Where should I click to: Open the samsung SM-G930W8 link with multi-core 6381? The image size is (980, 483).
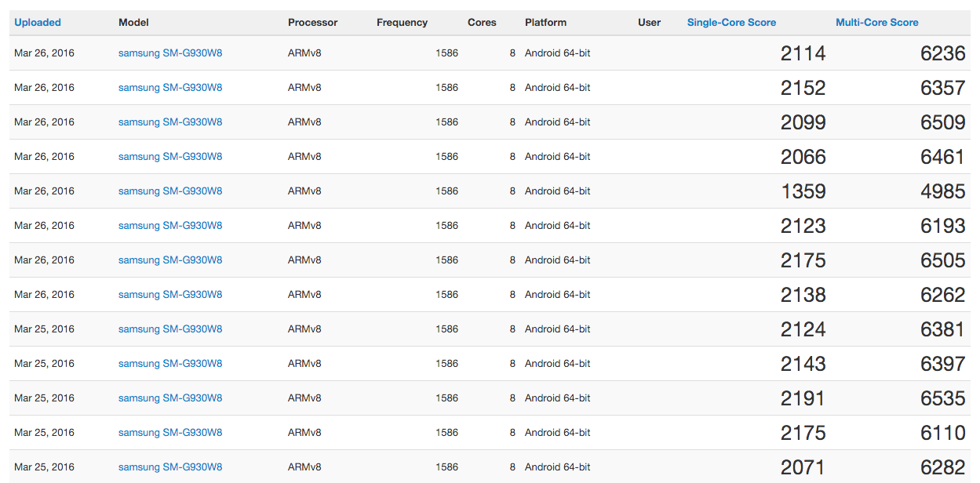pos(170,329)
